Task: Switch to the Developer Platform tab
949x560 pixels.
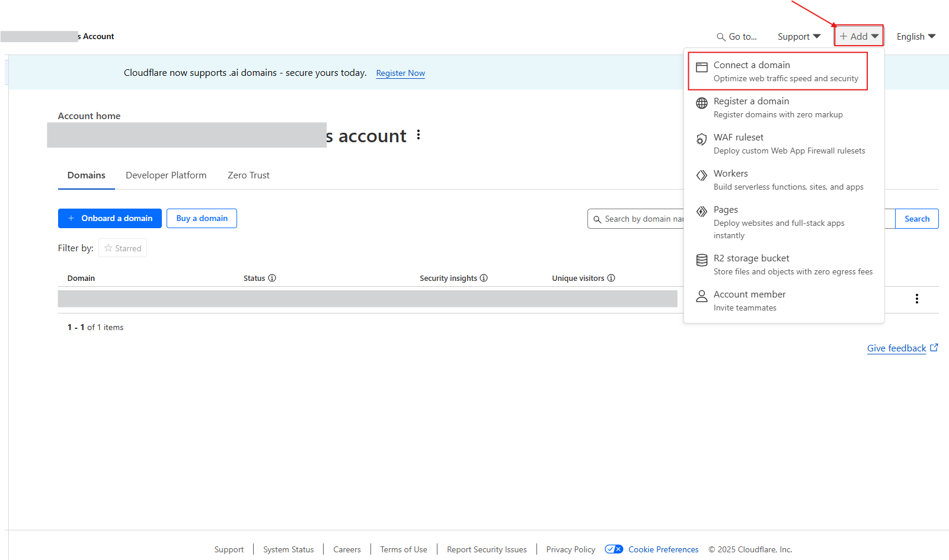Action: 166,175
